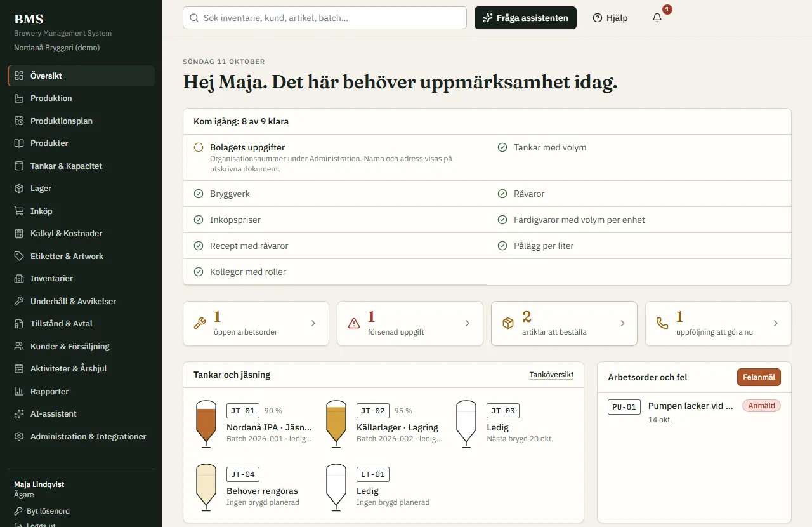This screenshot has height=527, width=812.
Task: Click the Inköpspriser completed checkmark
Action: tap(199, 220)
